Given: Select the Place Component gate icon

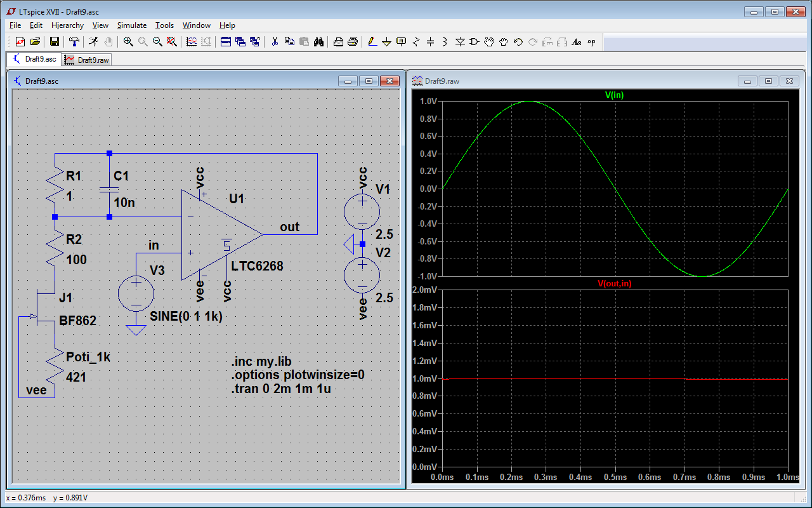Looking at the screenshot, I should (x=475, y=42).
